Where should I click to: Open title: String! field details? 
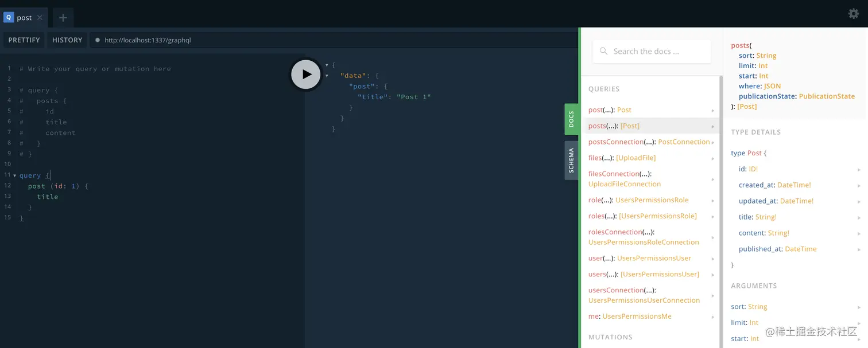[796, 217]
